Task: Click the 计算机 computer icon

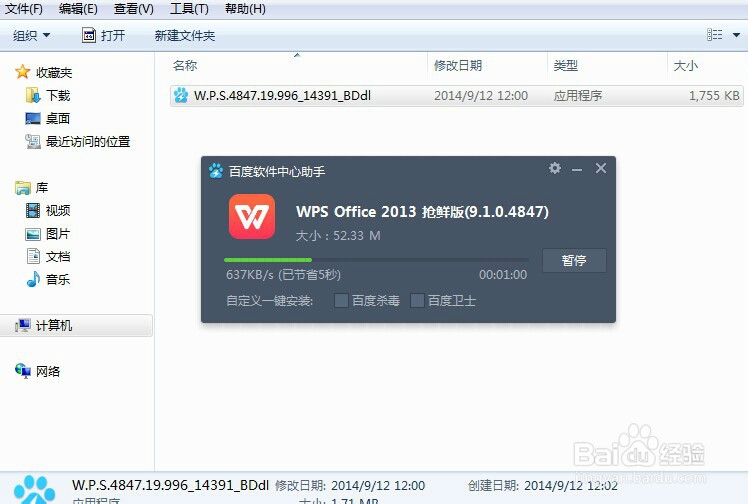Action: click(22, 326)
